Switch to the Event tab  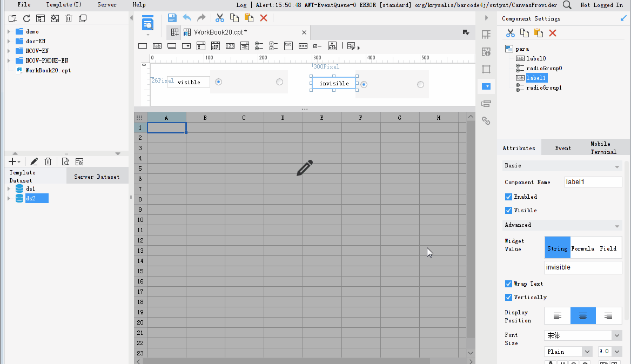tap(563, 147)
